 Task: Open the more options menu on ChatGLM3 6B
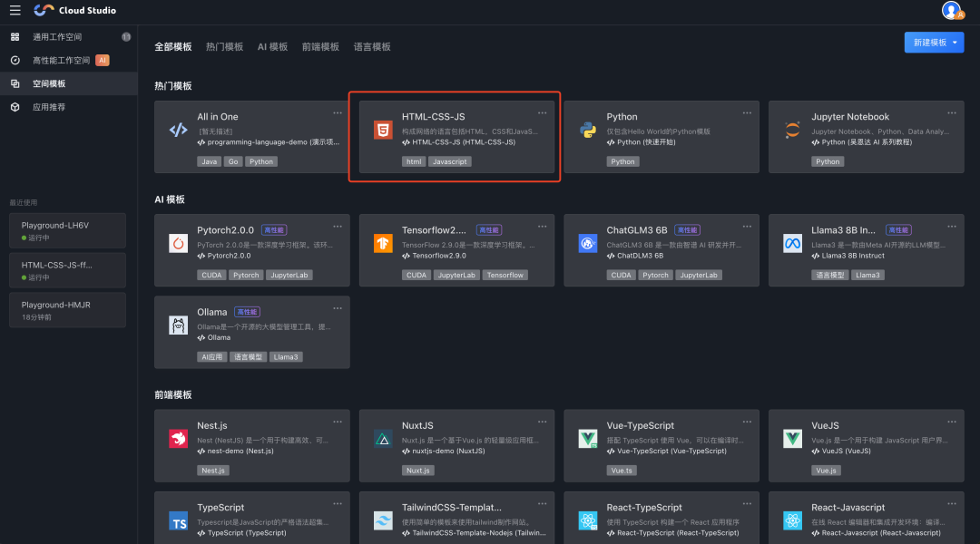point(747,226)
